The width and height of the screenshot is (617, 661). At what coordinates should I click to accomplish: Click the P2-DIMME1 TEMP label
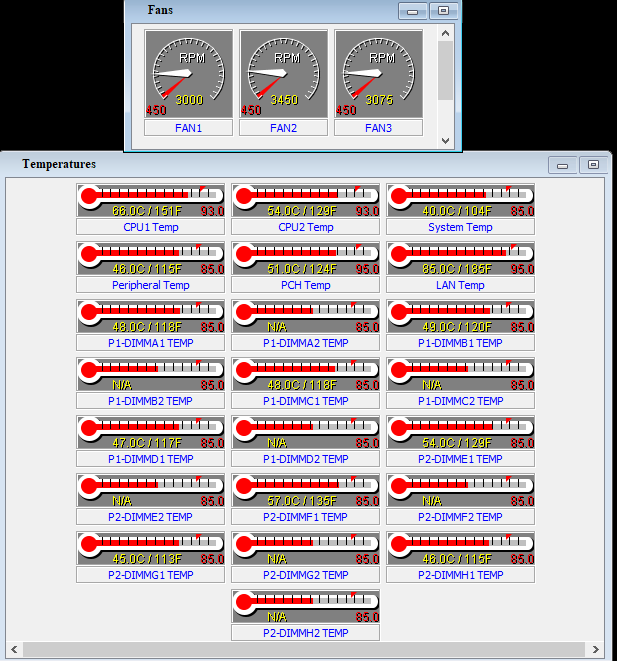[460, 459]
